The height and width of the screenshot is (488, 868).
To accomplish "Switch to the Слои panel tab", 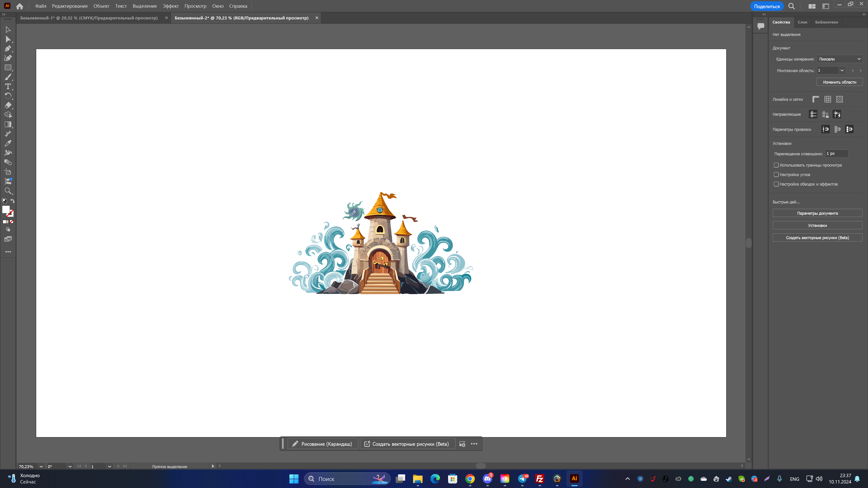I will 802,22.
